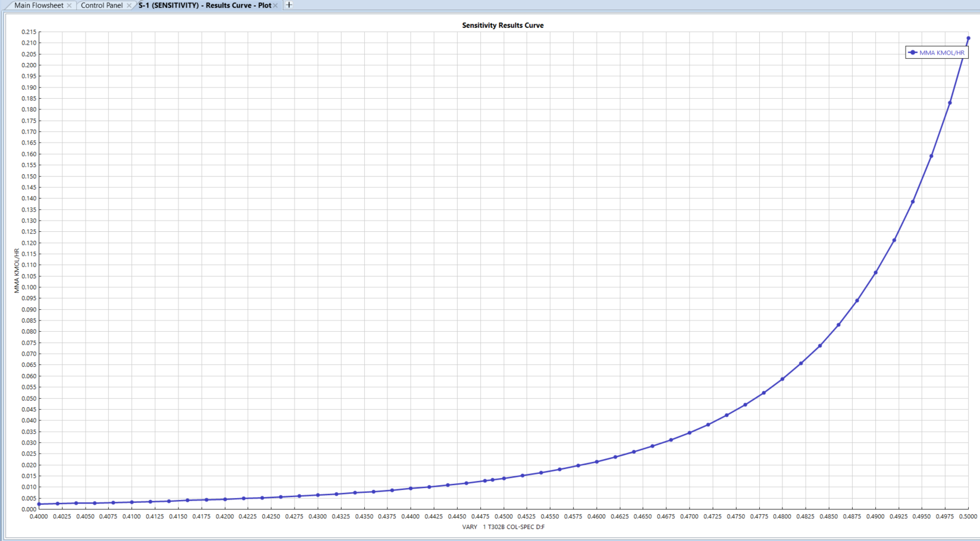Pick the curve data point at D:F 0.4700
Viewport: 980px width, 541px height.
(690, 433)
